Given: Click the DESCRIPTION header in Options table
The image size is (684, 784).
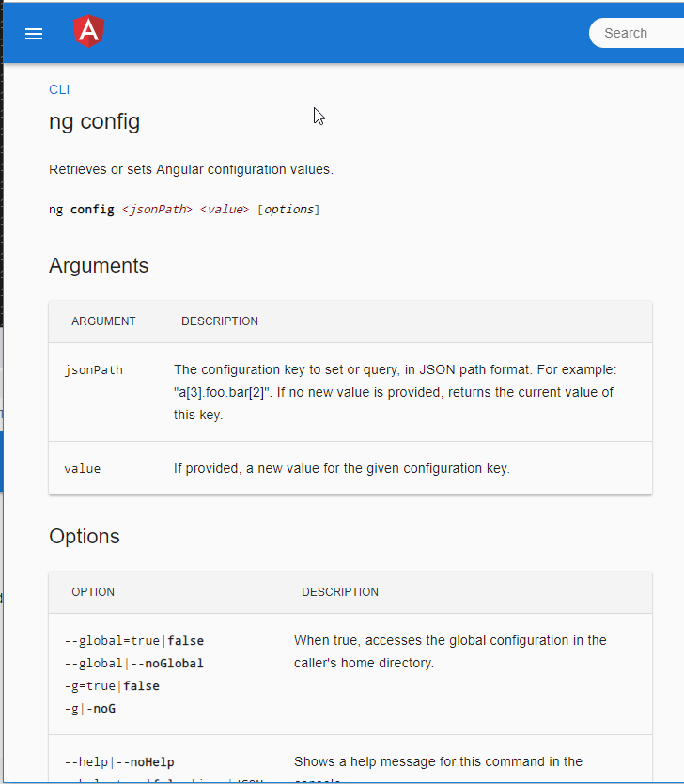Looking at the screenshot, I should (340, 592).
